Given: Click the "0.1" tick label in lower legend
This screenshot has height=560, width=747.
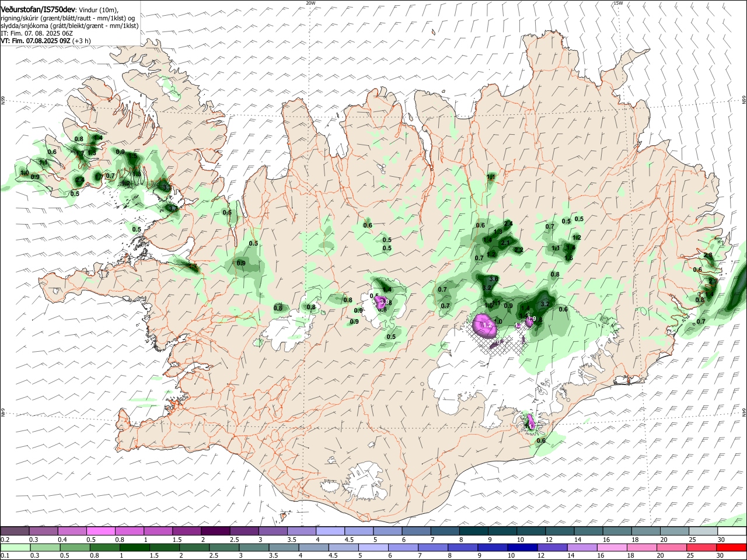Looking at the screenshot, I should [5, 555].
